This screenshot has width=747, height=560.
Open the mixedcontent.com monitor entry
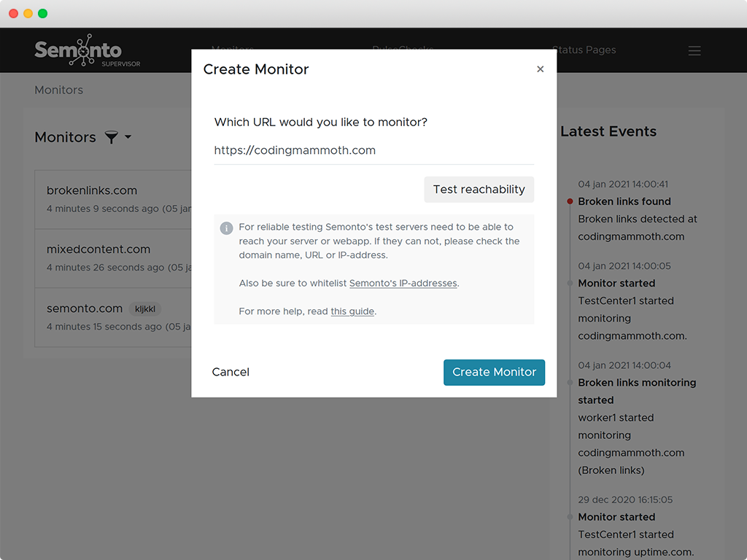98,249
